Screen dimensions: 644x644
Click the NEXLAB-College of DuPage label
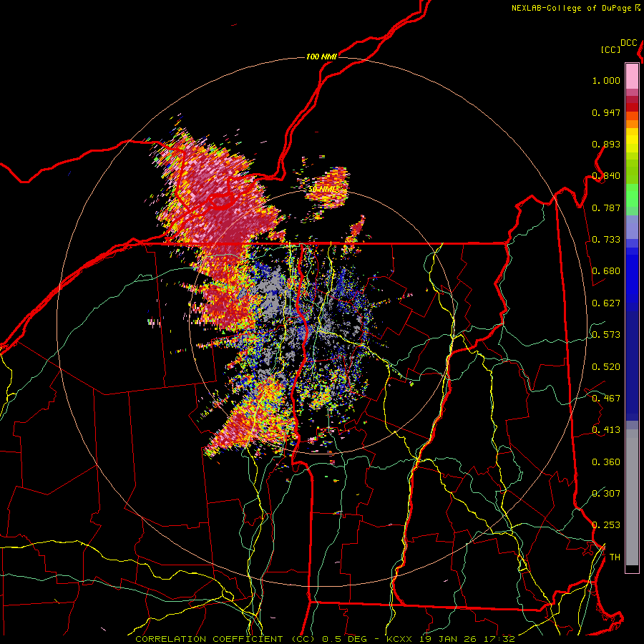[571, 8]
